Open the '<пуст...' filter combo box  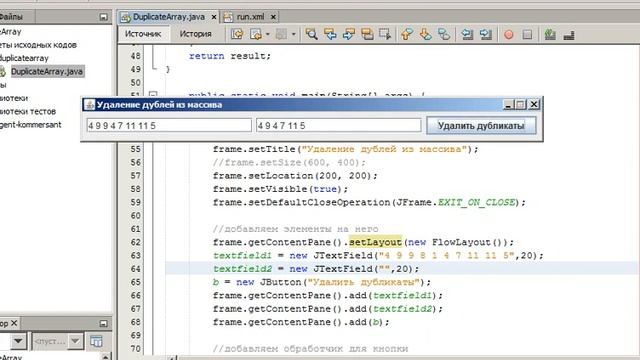[x=58, y=341]
